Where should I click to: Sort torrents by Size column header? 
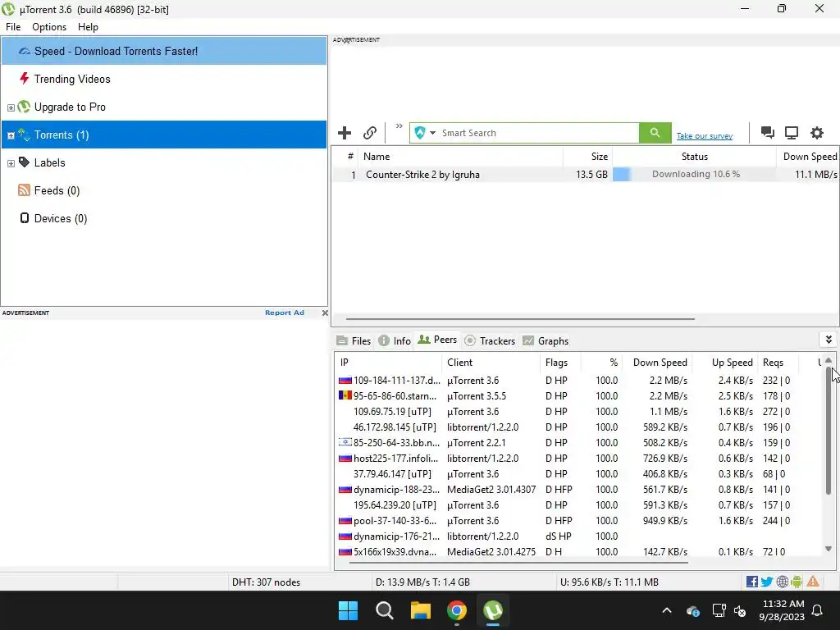587,157
